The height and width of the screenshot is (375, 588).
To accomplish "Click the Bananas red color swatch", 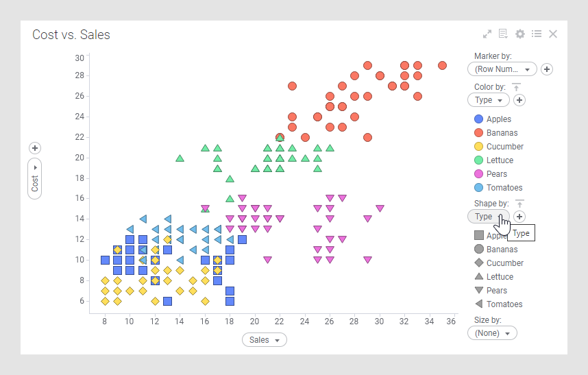I will click(x=478, y=133).
